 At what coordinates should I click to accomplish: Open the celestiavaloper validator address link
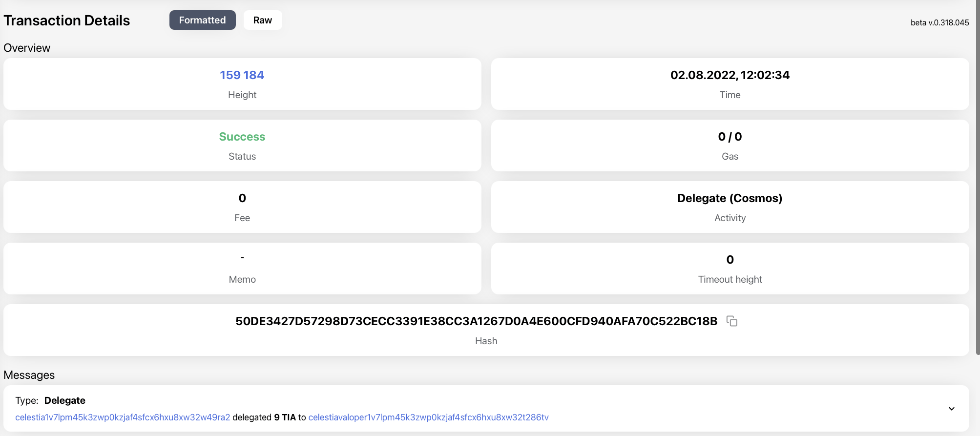pos(428,417)
